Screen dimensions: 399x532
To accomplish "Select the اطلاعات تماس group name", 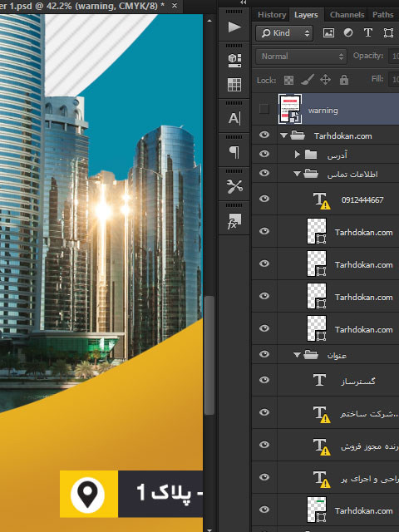I will point(352,175).
